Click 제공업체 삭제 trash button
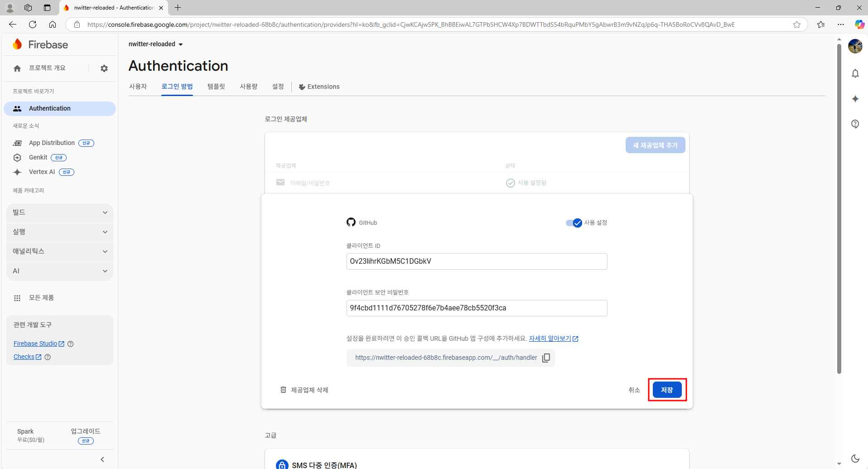Image resolution: width=868 pixels, height=469 pixels. pos(304,390)
